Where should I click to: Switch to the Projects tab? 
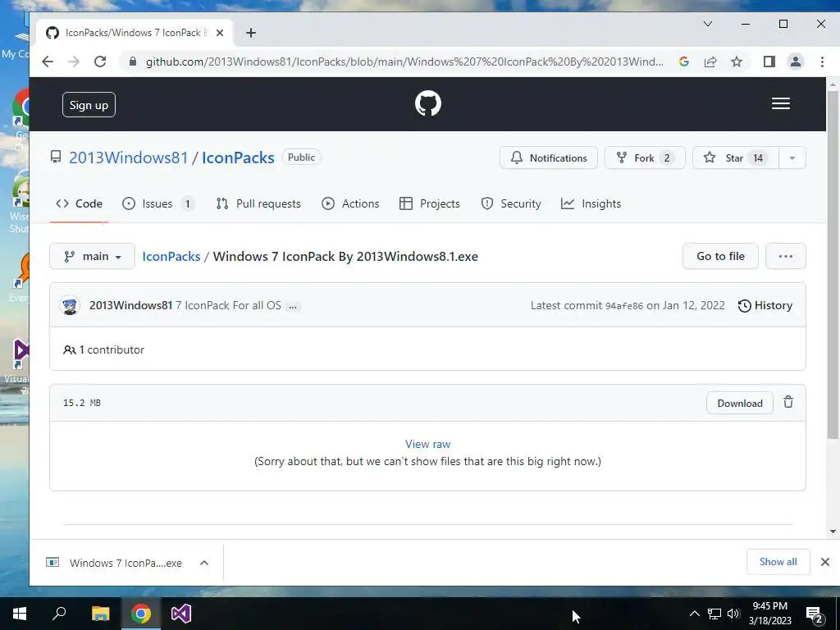coord(430,203)
